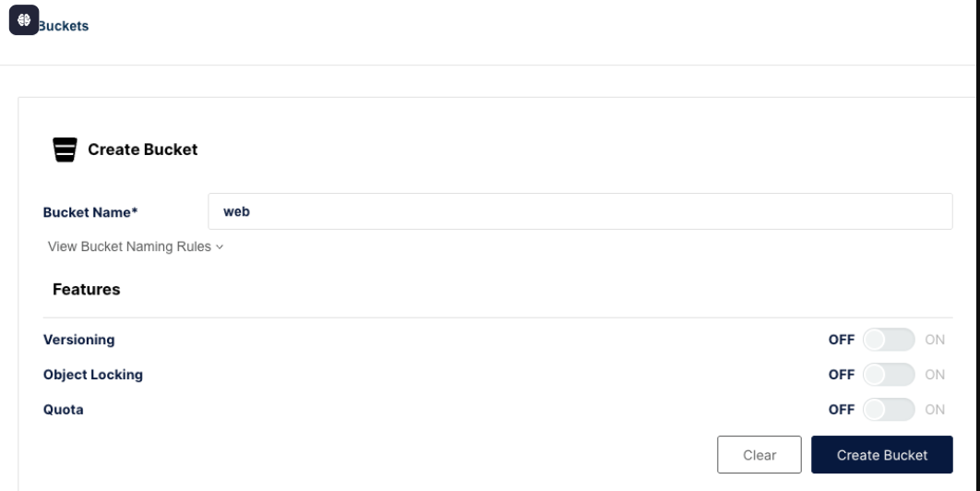Click the ON label for Quota
Screen dimensions: 980x491
pos(935,410)
